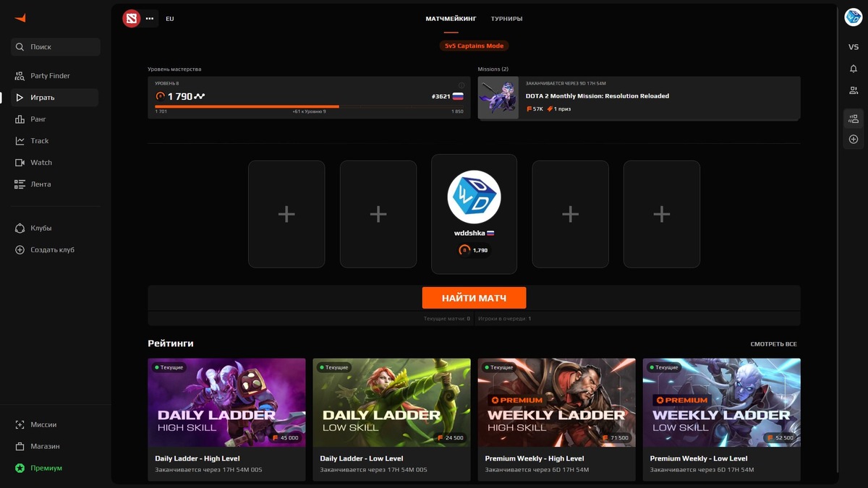This screenshot has height=488, width=868.
Task: Click the Поиск search field
Action: click(56, 47)
